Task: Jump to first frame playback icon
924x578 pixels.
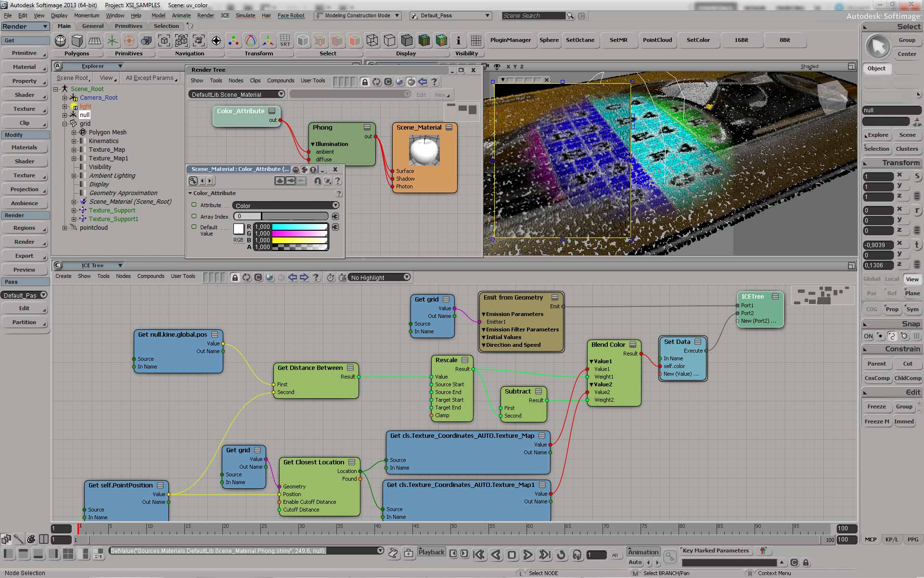Action: pos(478,555)
